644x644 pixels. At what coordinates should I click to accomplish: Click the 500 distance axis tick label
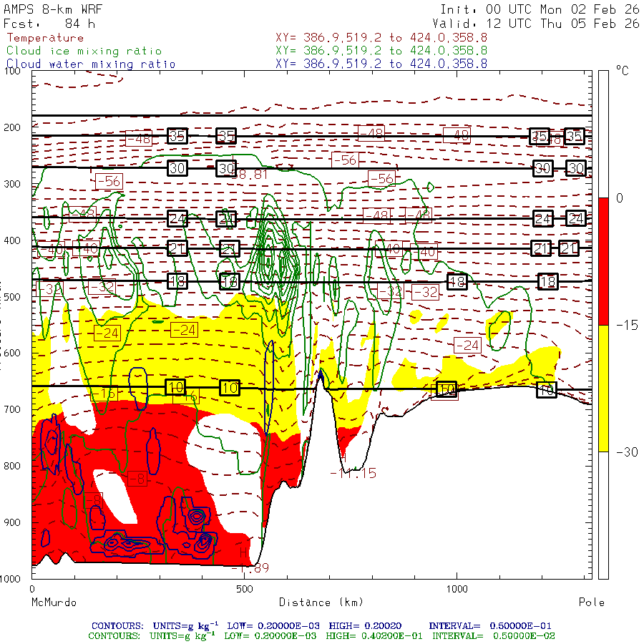pyautogui.click(x=245, y=589)
